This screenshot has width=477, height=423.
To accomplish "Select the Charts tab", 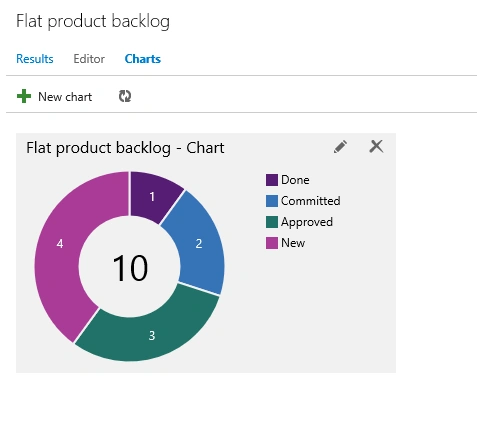I will 143,59.
